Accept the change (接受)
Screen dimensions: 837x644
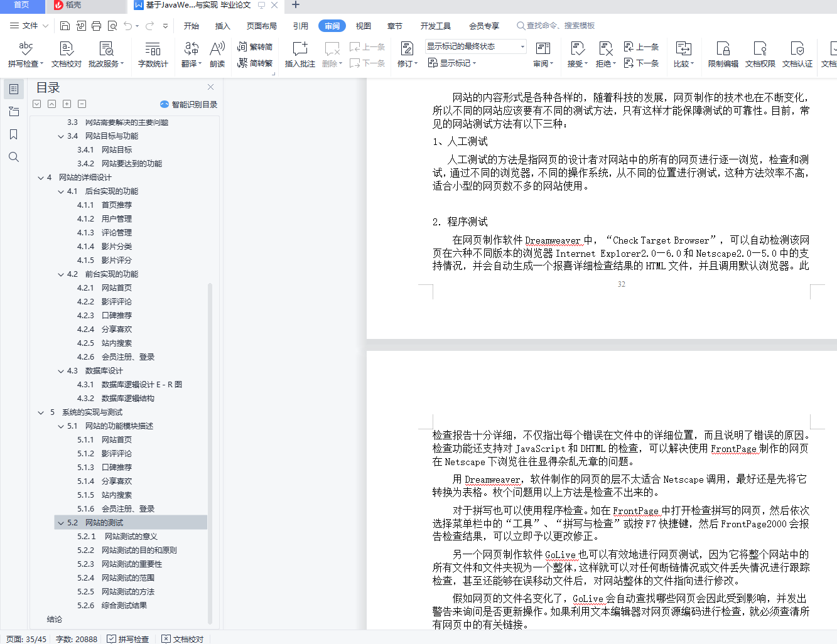(x=578, y=55)
